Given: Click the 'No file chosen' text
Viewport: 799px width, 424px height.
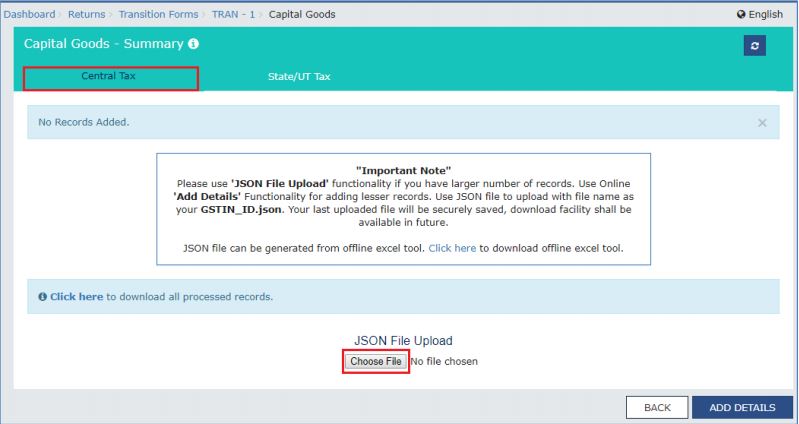Looking at the screenshot, I should click(444, 361).
